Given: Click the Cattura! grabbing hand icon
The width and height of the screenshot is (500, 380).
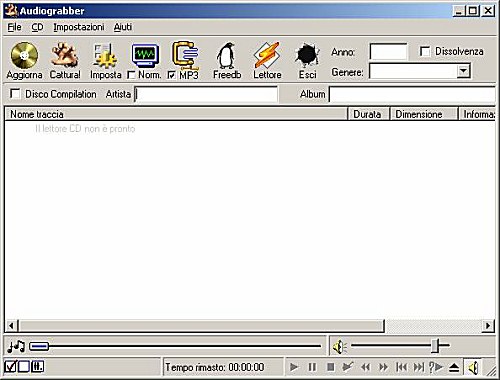Looking at the screenshot, I should pos(65,55).
